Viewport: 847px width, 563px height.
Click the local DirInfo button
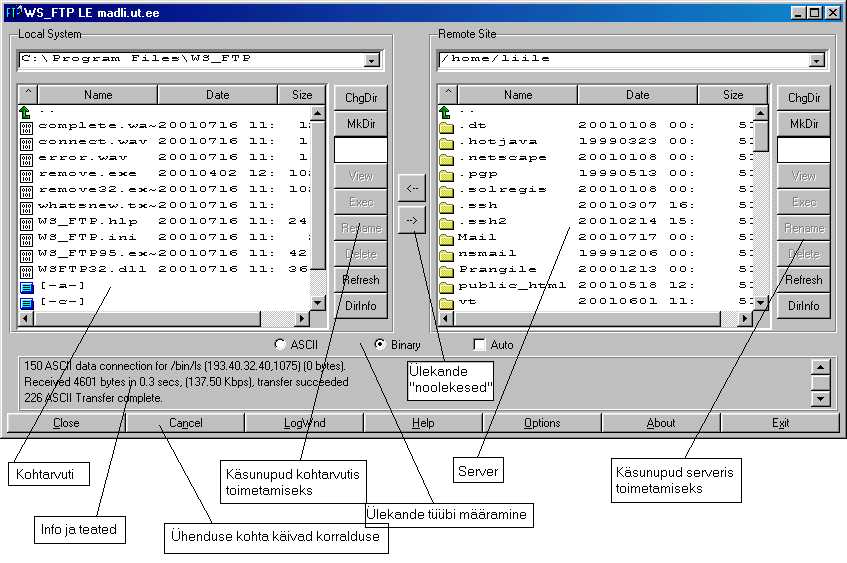361,306
